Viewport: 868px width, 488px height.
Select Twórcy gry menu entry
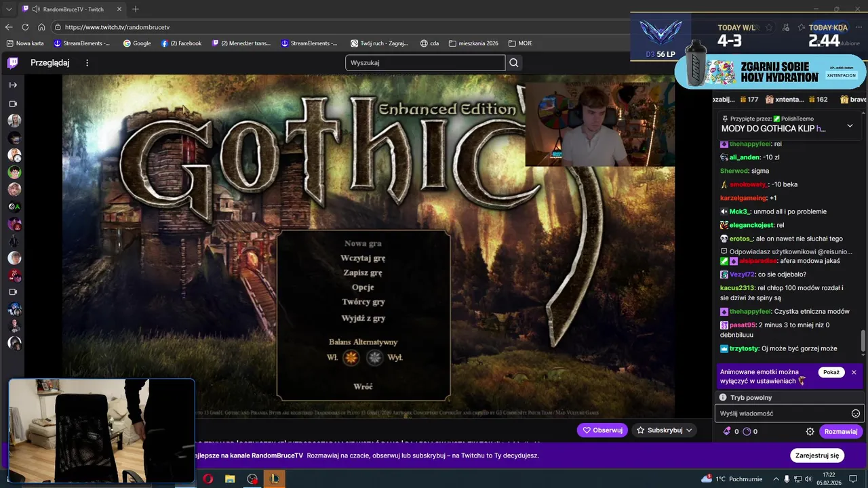tap(363, 302)
